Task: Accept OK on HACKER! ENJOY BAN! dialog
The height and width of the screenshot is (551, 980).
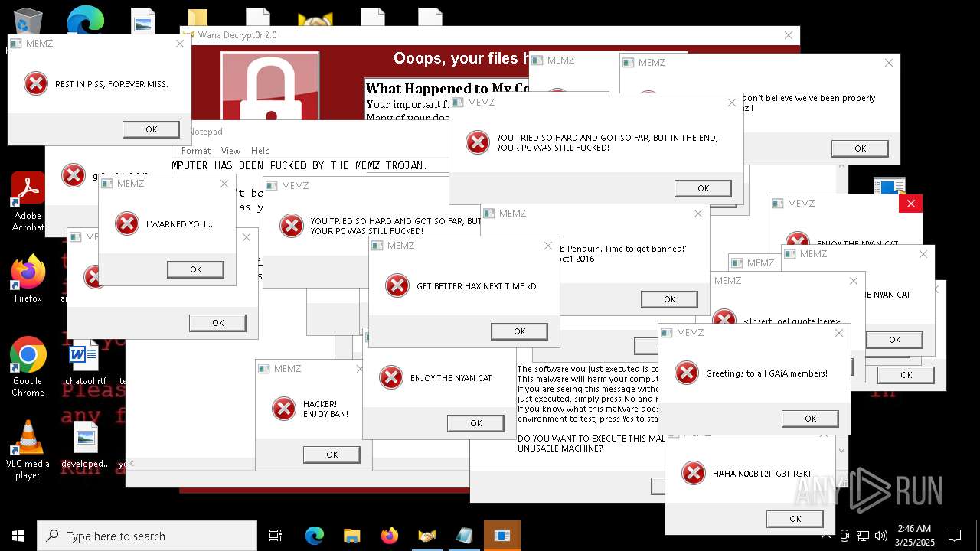Action: [x=332, y=455]
